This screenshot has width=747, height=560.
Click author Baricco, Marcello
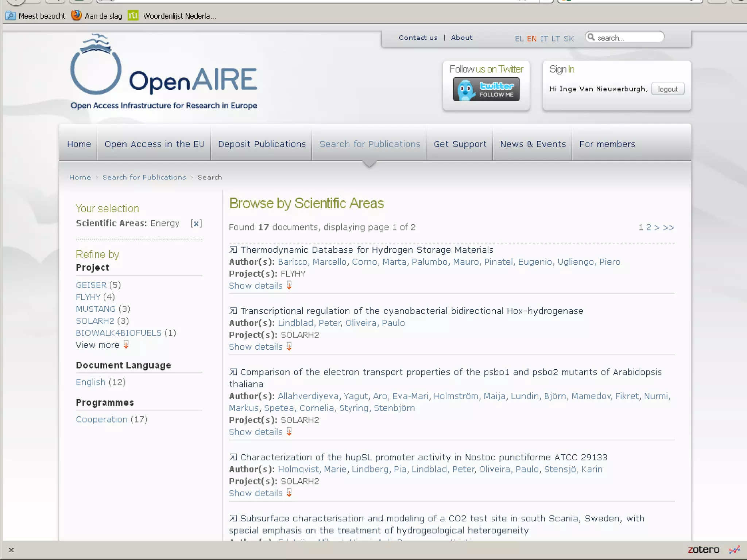coord(312,262)
